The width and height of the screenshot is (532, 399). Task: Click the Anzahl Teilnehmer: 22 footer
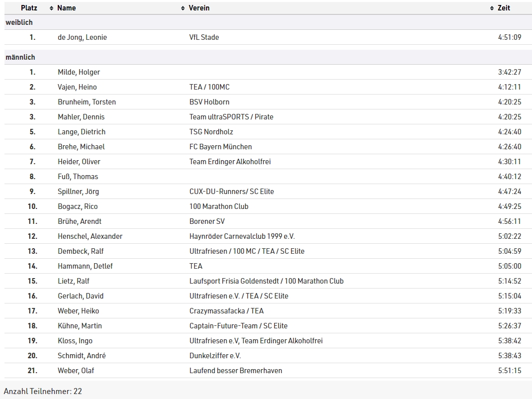click(x=43, y=392)
